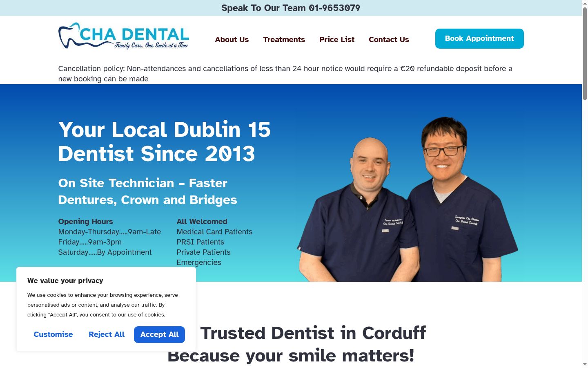Click the photo of the two dentists
Screen dimensions: 588x368
coord(408,199)
